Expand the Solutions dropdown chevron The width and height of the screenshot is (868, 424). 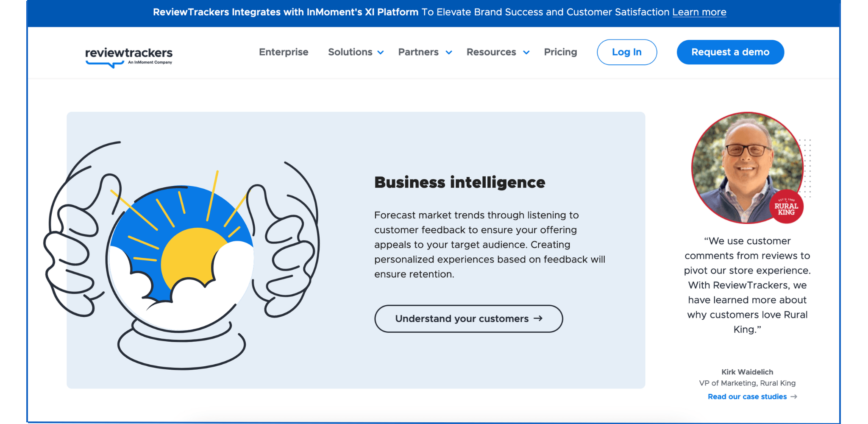(381, 53)
